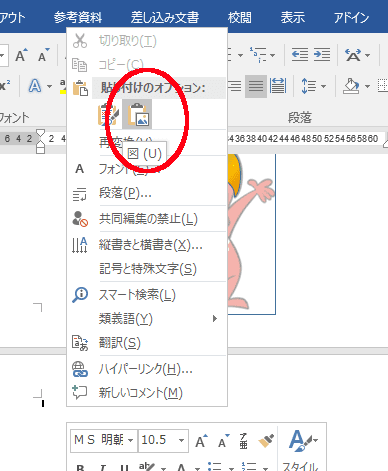
Task: Click the phonetic guide (ルビ) icon in mini toolbar
Action: tap(244, 441)
